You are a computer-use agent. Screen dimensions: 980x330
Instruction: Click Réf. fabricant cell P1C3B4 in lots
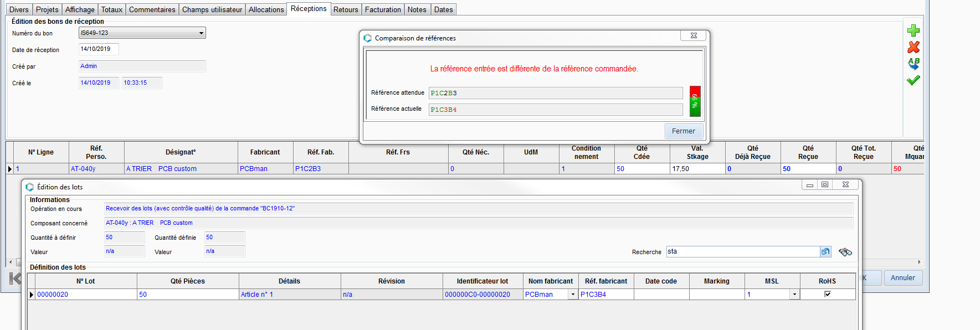click(607, 295)
